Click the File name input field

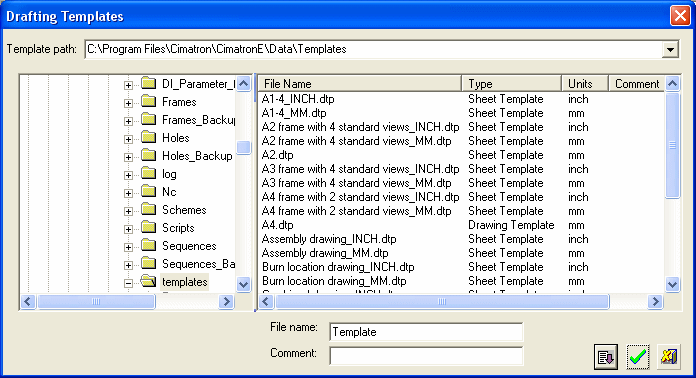click(426, 332)
